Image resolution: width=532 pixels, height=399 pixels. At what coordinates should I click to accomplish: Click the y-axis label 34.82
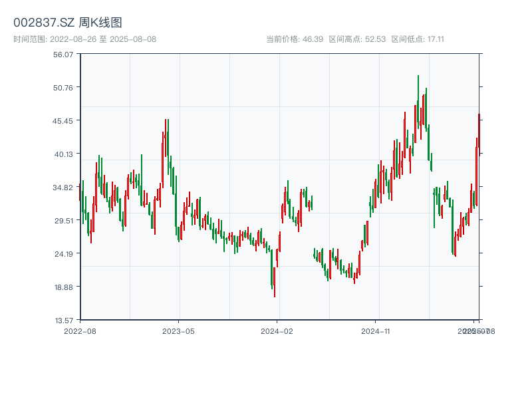tap(63, 188)
